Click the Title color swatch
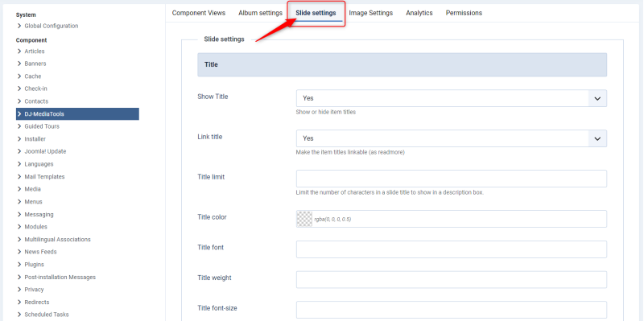The height and width of the screenshot is (321, 644). (304, 219)
